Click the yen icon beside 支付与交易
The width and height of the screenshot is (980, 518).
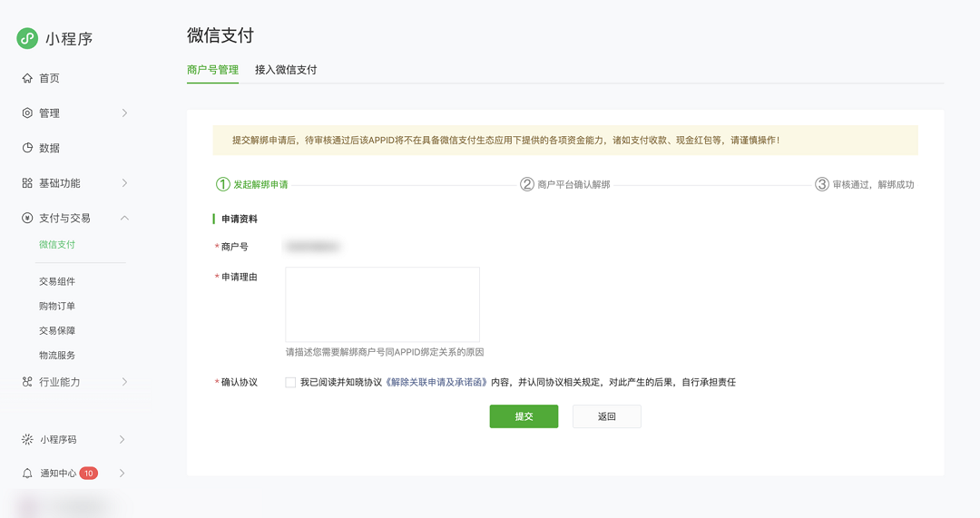pos(27,218)
